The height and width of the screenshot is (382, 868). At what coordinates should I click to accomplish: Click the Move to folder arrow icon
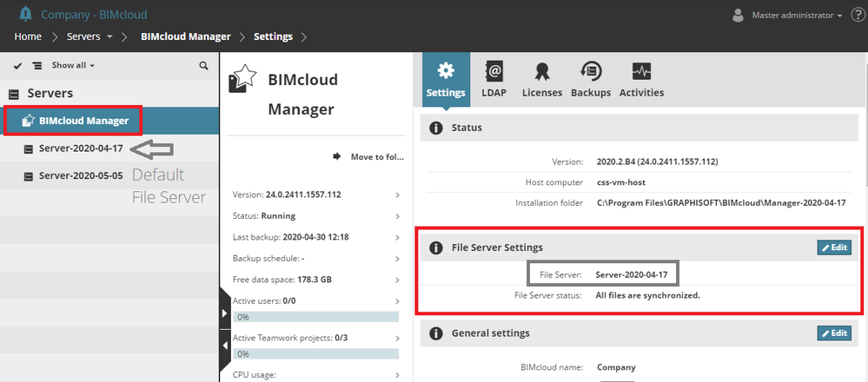click(336, 157)
